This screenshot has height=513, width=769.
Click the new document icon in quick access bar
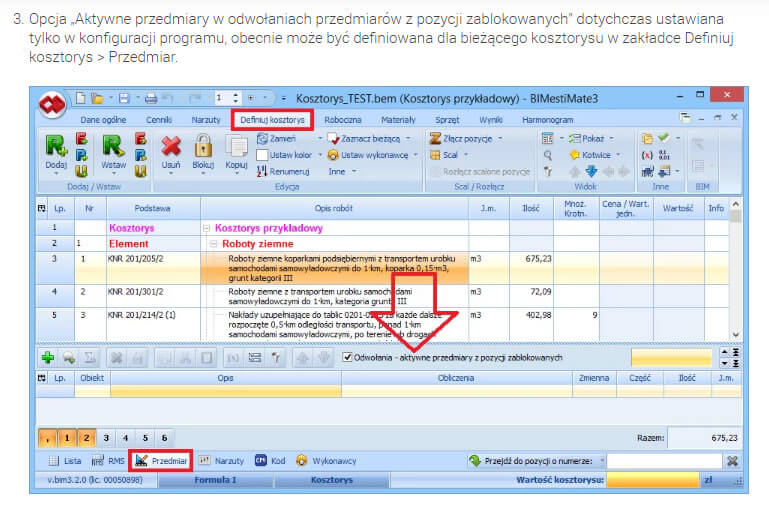click(80, 98)
